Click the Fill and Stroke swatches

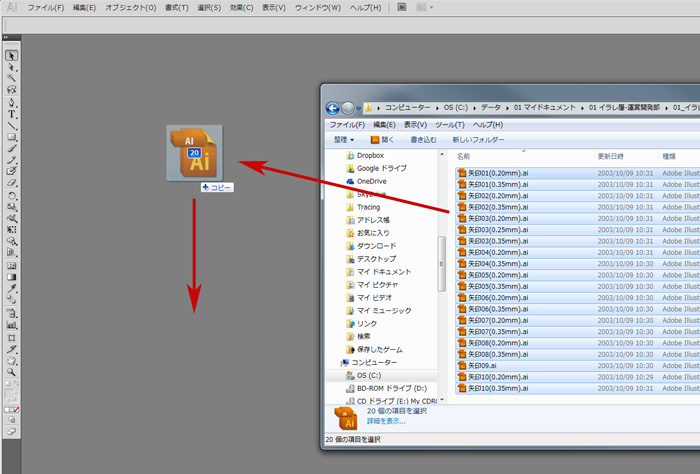click(11, 393)
